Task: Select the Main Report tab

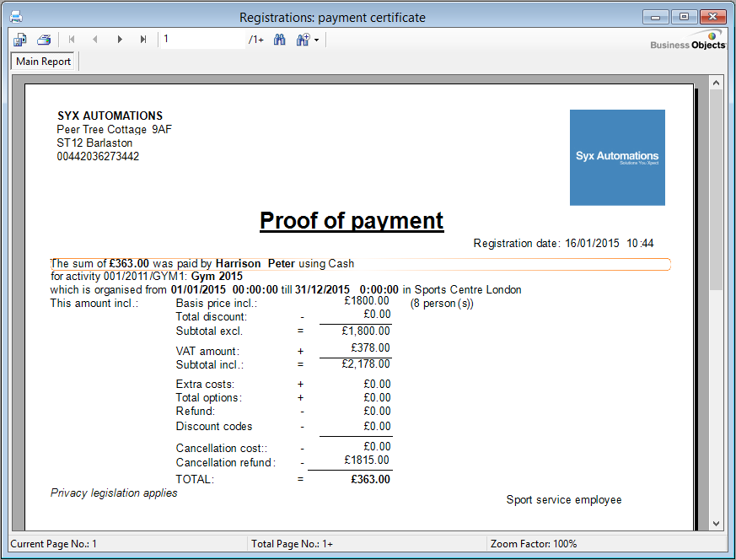Action: (x=44, y=62)
